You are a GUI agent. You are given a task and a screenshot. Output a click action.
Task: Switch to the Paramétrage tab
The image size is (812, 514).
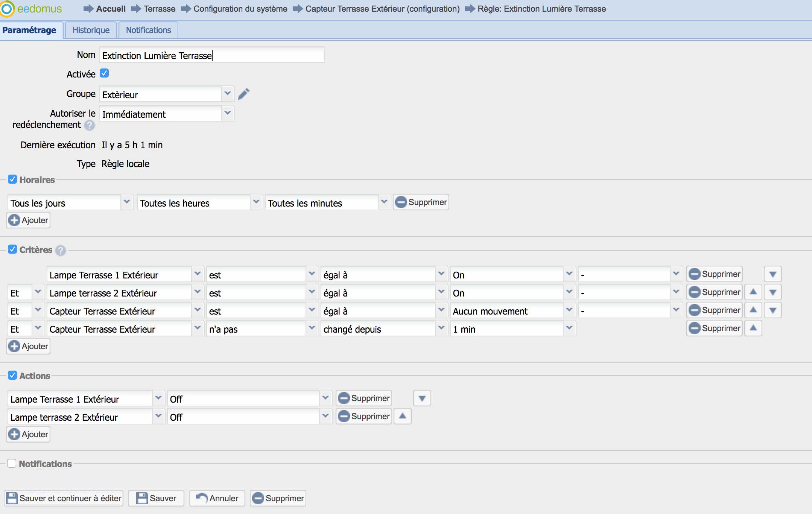29,30
